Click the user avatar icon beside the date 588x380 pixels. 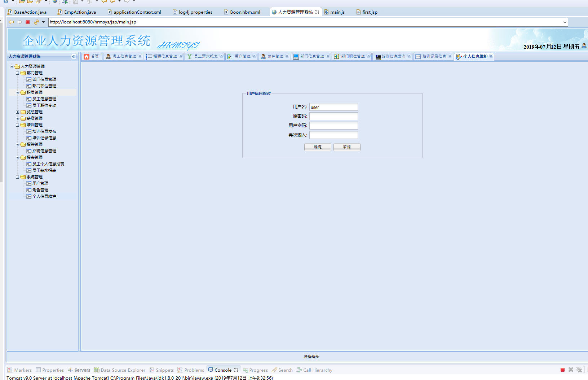point(584,46)
